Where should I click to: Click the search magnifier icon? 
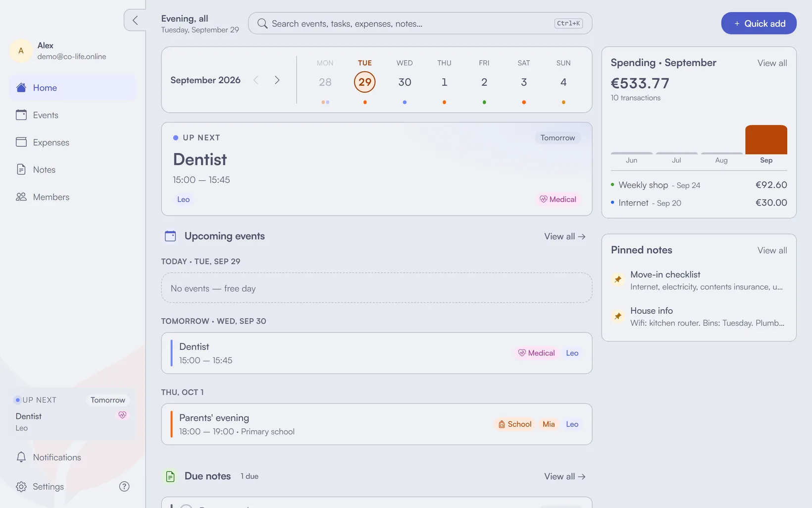click(x=262, y=23)
